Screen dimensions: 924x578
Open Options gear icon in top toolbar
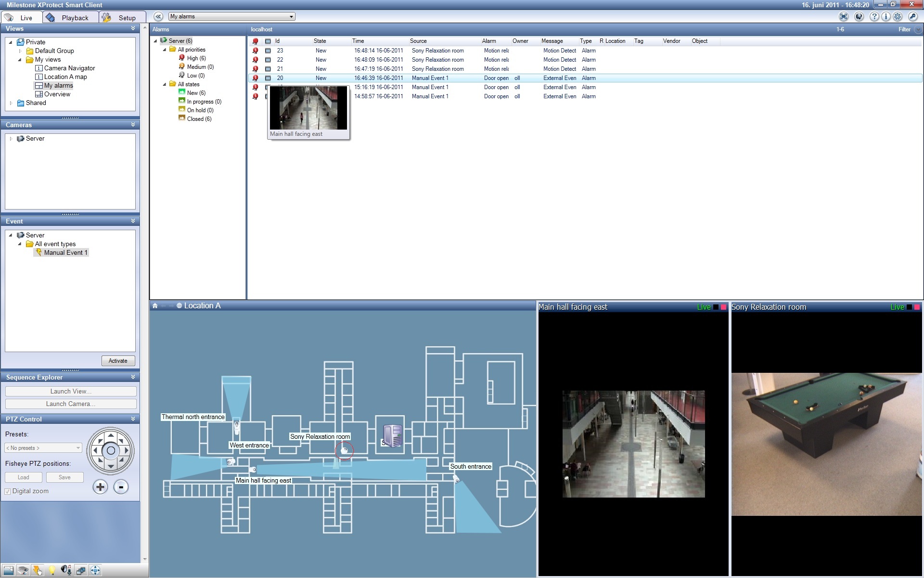898,16
